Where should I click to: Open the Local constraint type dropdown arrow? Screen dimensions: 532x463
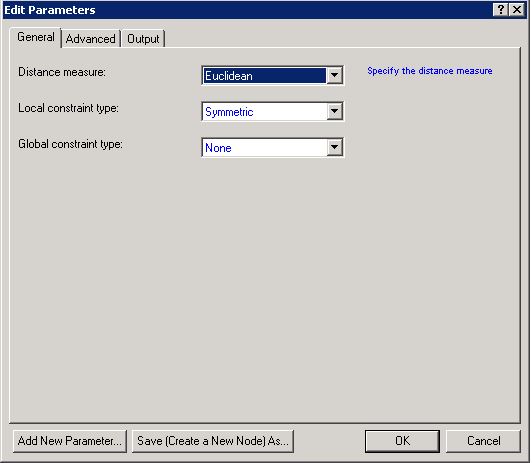pos(334,111)
